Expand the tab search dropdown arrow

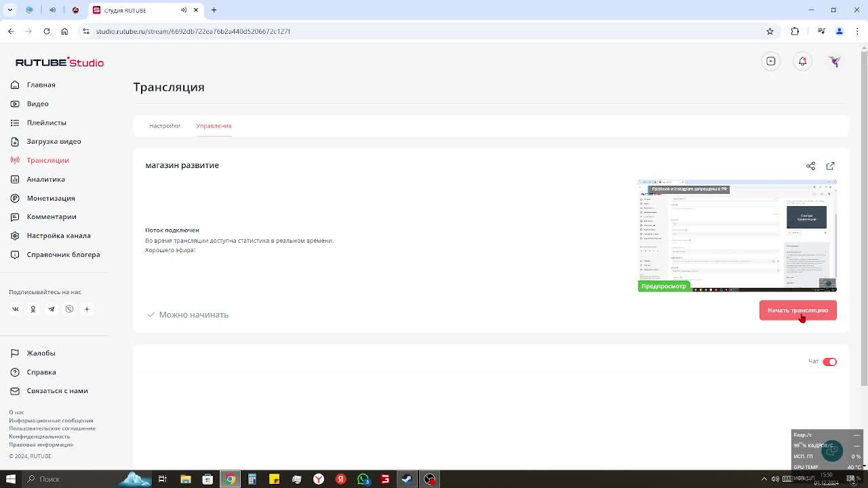tap(10, 10)
